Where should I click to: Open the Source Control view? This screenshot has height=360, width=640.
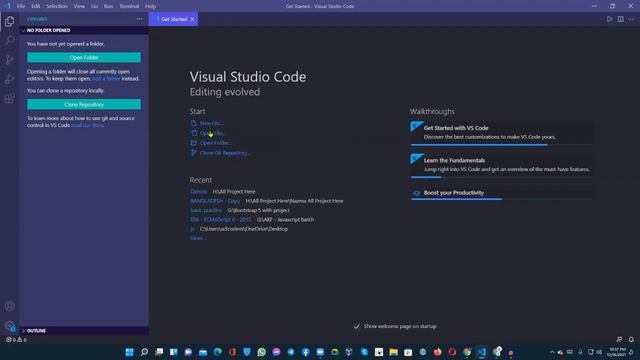tap(9, 60)
